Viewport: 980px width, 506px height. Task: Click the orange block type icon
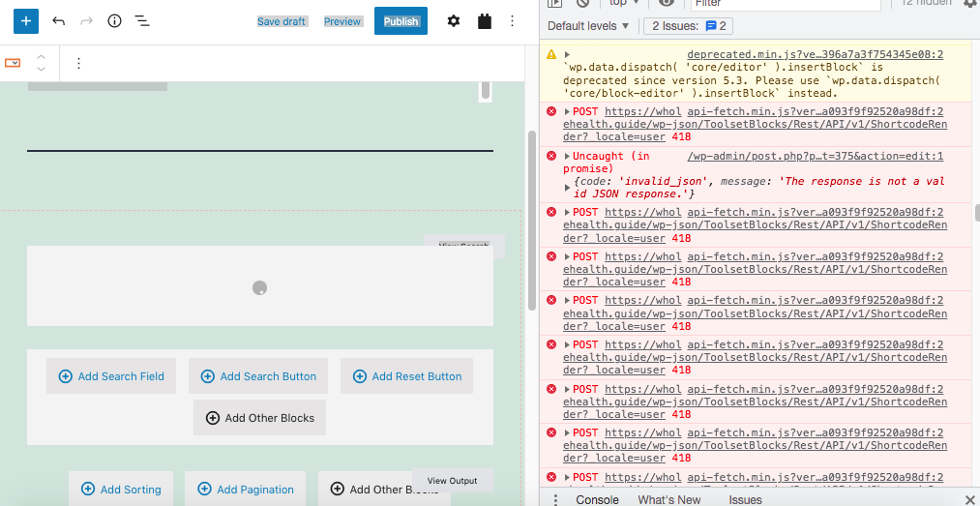tap(13, 63)
